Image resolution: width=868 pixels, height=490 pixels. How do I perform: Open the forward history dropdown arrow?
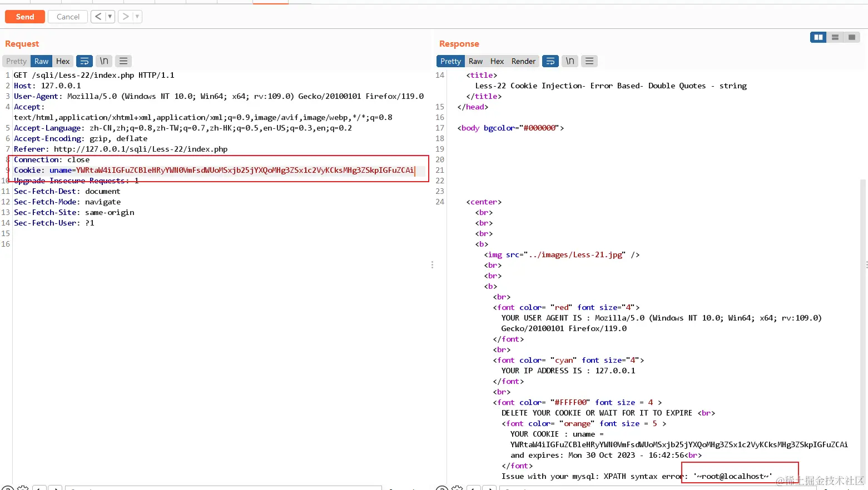click(x=137, y=17)
